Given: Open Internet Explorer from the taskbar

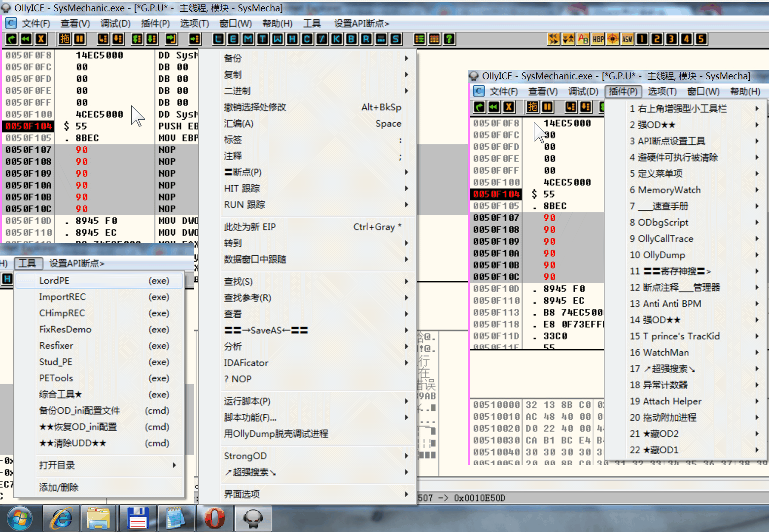Looking at the screenshot, I should coord(61,518).
